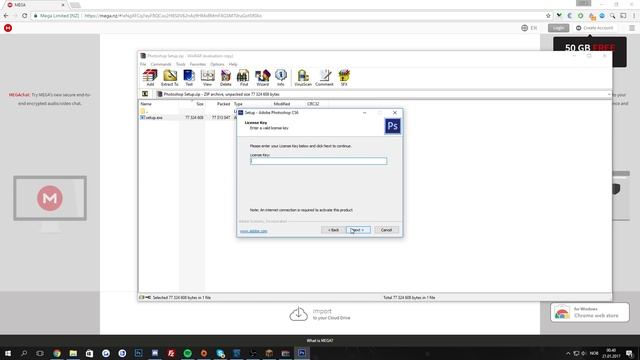Open the Windows Start menu
The height and width of the screenshot is (360, 640).
(8, 353)
